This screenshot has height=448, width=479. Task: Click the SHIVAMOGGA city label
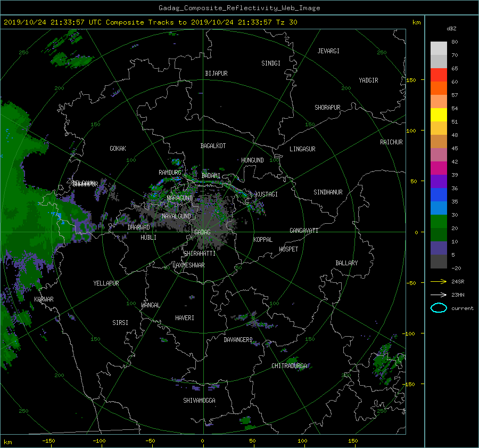point(199,401)
